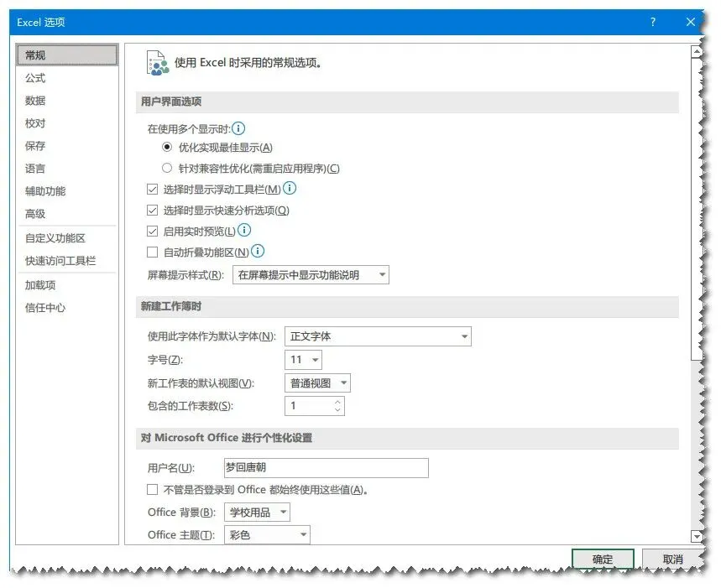Close the Excel 选项 dialog
Viewport: 721px width, 588px height.
coord(690,22)
